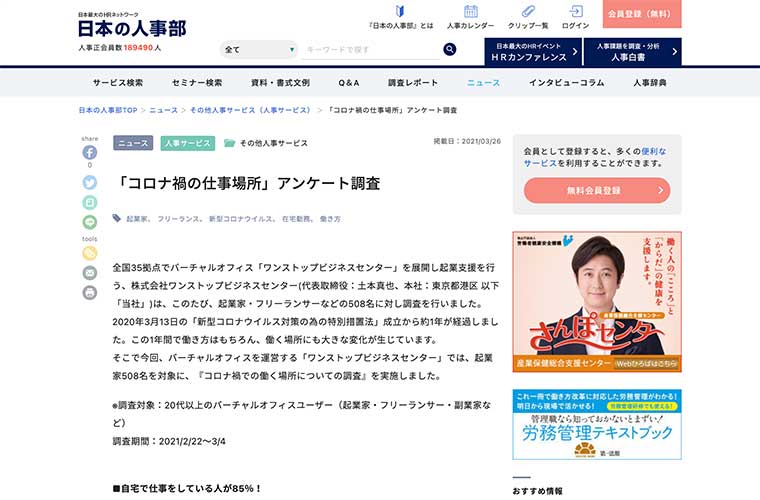Screen dimensions: 760x500
Task: Open the 全て category dropdown
Action: click(259, 49)
